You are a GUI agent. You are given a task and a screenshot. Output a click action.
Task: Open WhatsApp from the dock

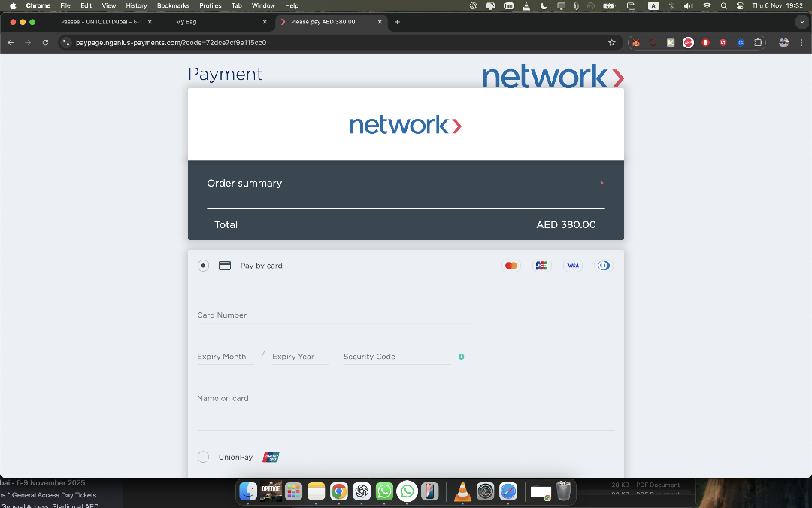384,491
